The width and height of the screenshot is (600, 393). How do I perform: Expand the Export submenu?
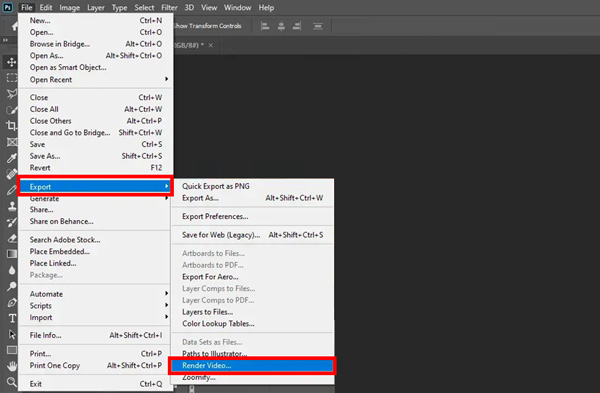point(96,186)
